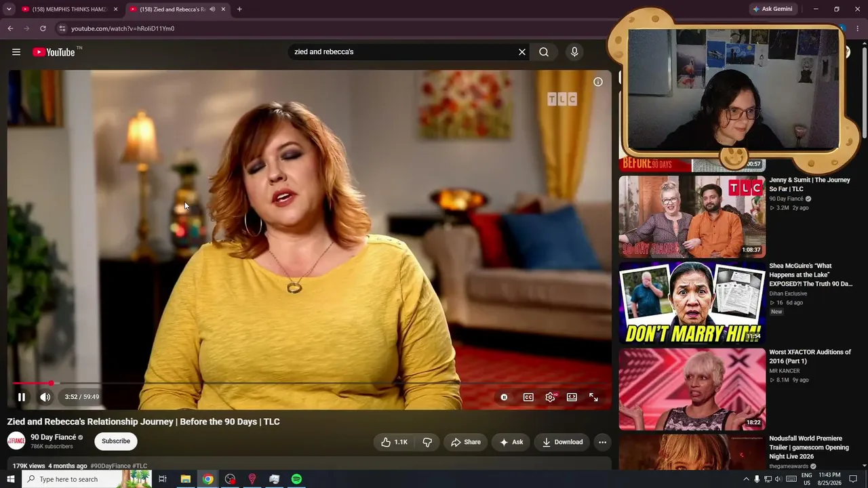The height and width of the screenshot is (488, 868).
Task: Open Spotify from the taskbar
Action: pos(296,479)
